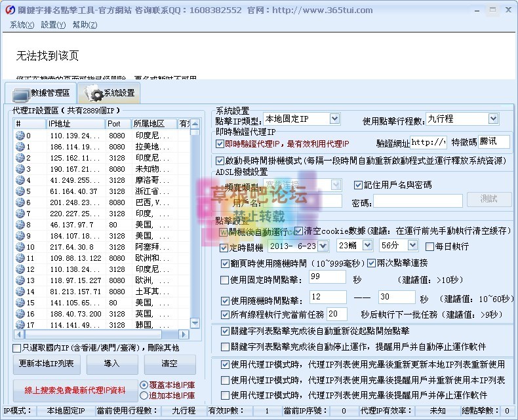518x420 pixels.
Task: Click globe icon of proxy row 13
Action: [20, 280]
